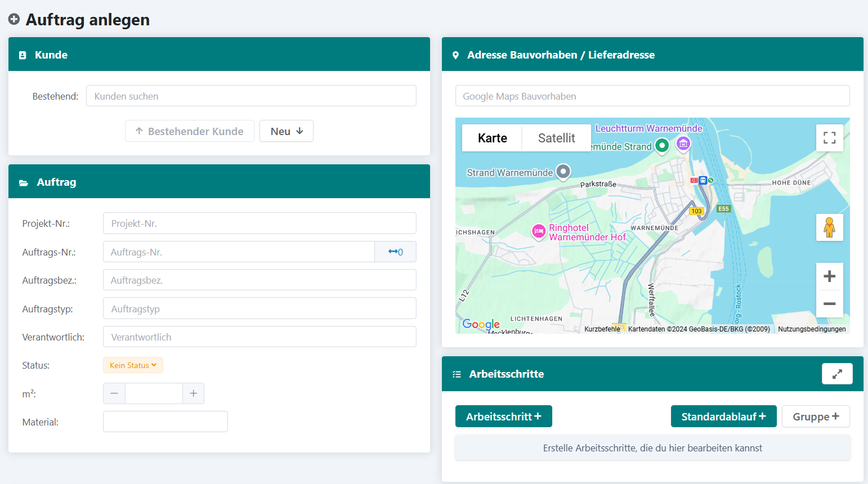The width and height of the screenshot is (868, 484).
Task: Increase the m² value with plus
Action: coord(193,393)
